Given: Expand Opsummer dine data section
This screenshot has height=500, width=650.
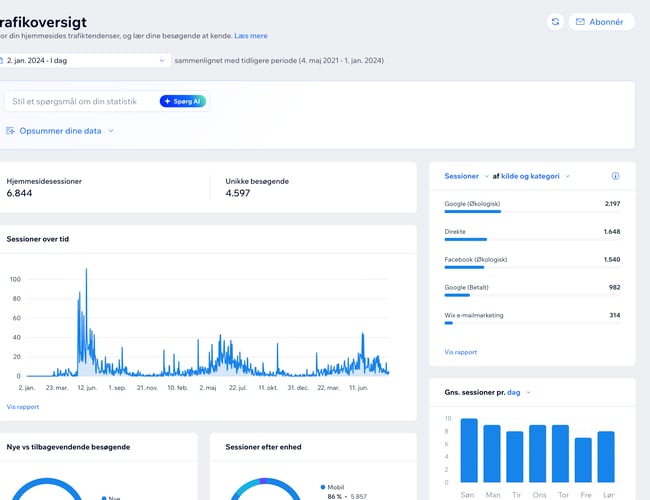Looking at the screenshot, I should pyautogui.click(x=61, y=131).
